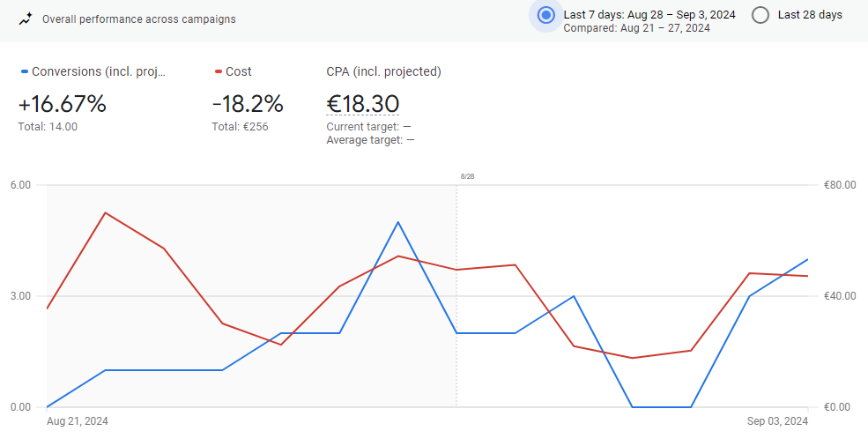Click the Total: 14.00 conversions text
This screenshot has height=446, width=868.
click(48, 127)
